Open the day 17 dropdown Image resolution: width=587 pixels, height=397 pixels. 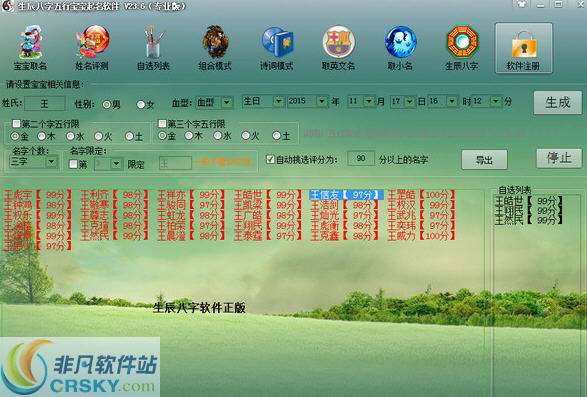tap(410, 101)
